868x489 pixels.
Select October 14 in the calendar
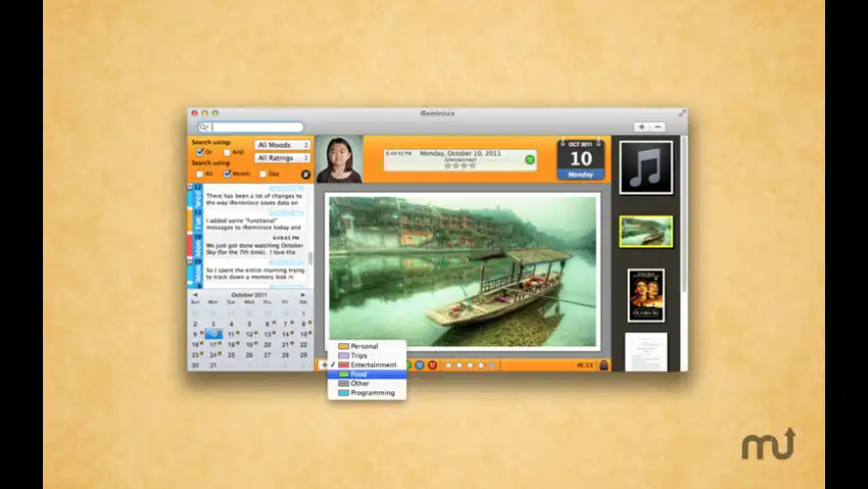point(285,334)
